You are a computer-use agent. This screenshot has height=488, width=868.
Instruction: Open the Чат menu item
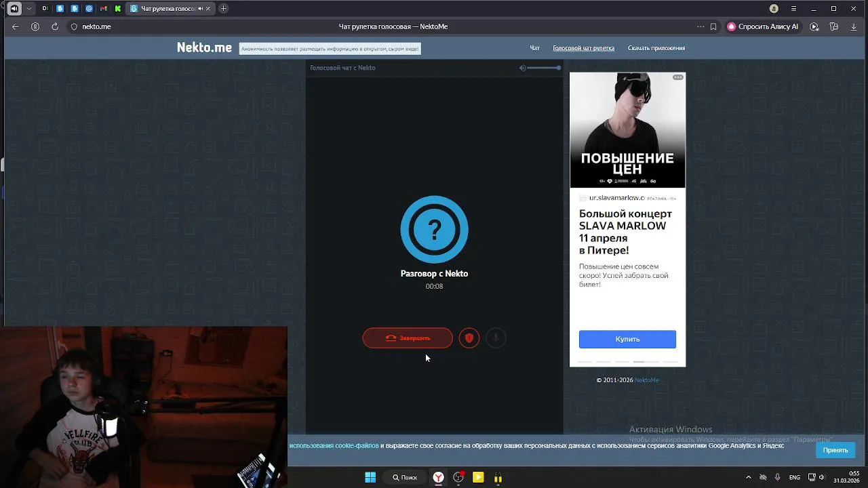tap(534, 48)
